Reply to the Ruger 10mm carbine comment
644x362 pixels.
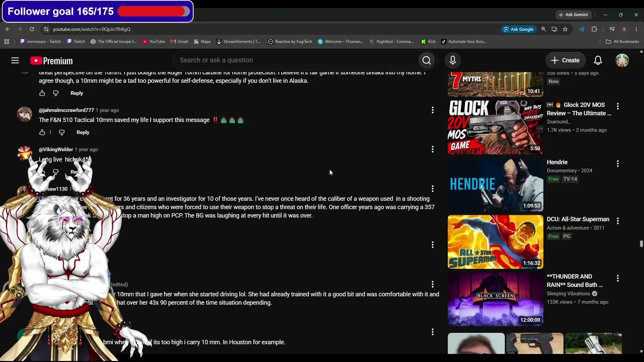tap(77, 93)
